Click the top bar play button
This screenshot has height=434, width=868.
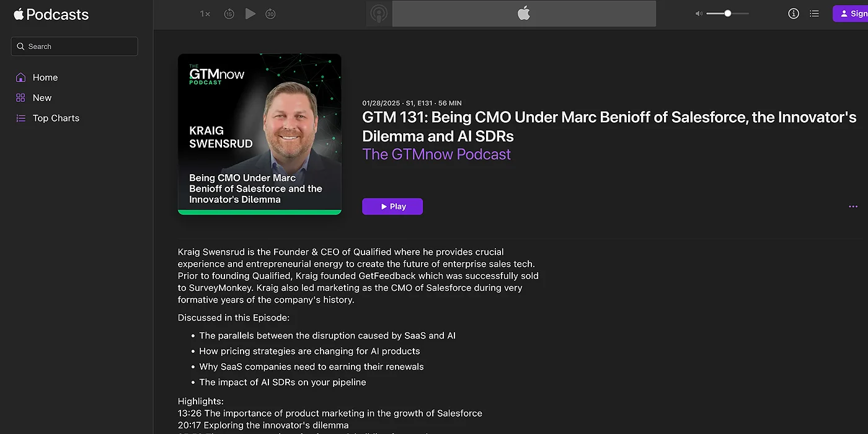pyautogui.click(x=250, y=14)
